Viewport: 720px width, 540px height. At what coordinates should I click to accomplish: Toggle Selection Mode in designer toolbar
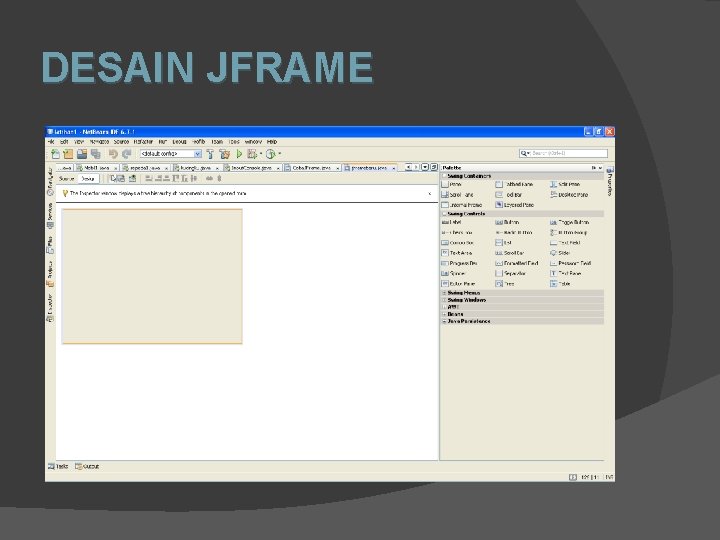click(x=113, y=179)
